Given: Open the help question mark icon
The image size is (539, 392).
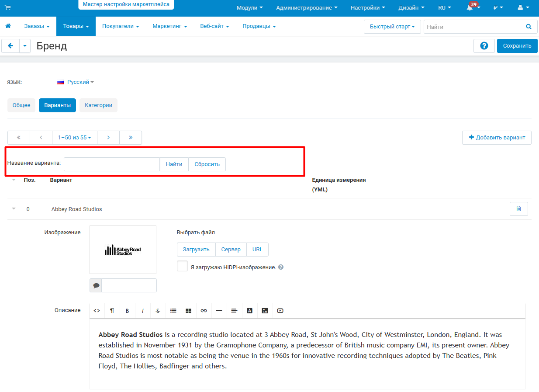Looking at the screenshot, I should pos(484,46).
